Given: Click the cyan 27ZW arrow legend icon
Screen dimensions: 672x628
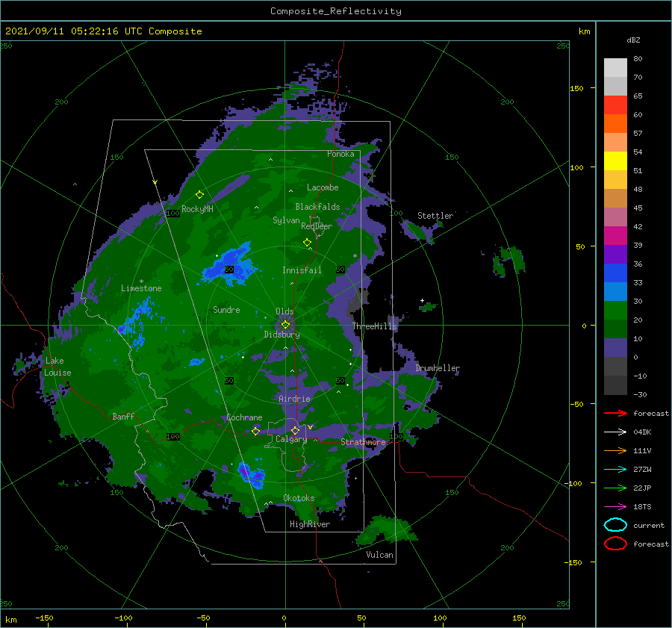Looking at the screenshot, I should tap(615, 470).
